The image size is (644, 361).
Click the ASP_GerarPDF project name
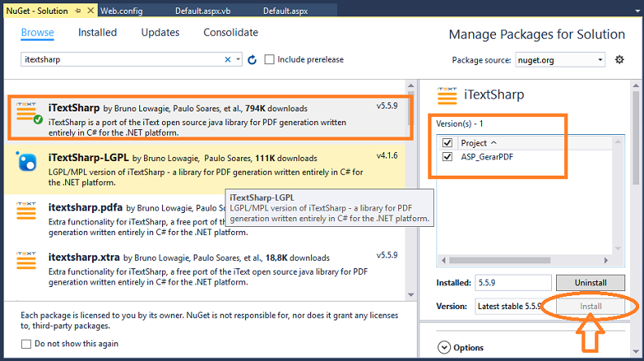pos(487,157)
